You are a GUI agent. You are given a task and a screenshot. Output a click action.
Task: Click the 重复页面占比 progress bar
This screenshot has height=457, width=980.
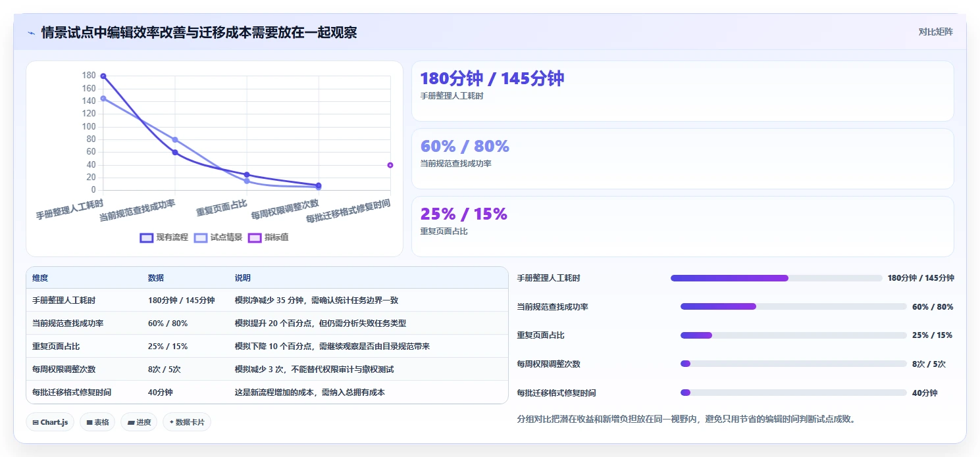(793, 335)
